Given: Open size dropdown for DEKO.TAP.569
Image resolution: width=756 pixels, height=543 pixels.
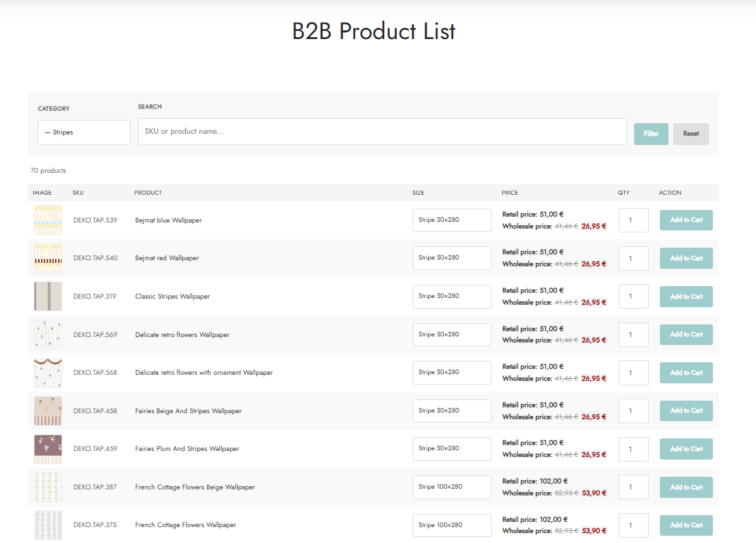Looking at the screenshot, I should pyautogui.click(x=452, y=334).
